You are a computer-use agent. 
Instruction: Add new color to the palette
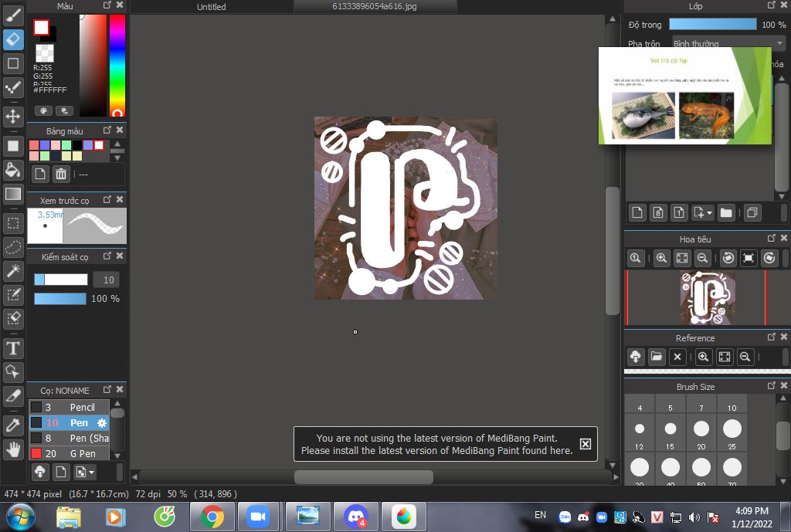40,174
